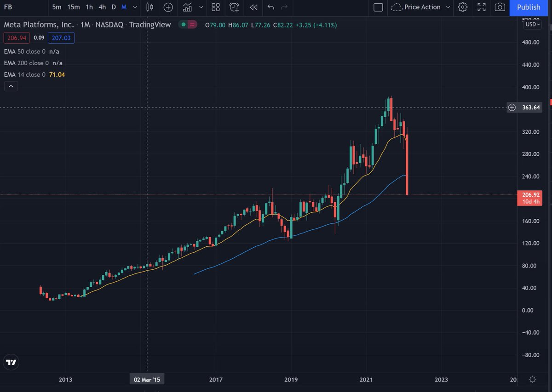This screenshot has width=552, height=392.
Task: Open chart settings gear icon
Action: [x=463, y=7]
